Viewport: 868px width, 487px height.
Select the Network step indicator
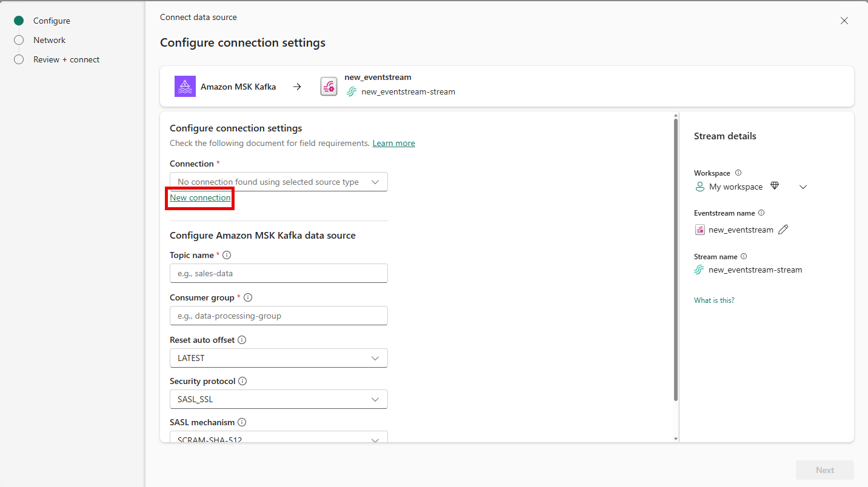(19, 40)
